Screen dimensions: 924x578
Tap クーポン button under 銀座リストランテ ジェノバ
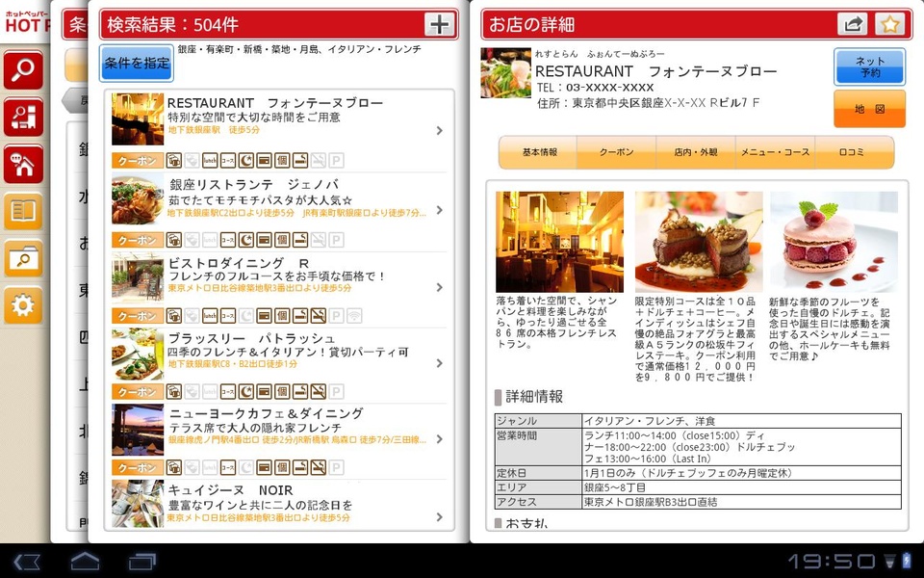(138, 240)
